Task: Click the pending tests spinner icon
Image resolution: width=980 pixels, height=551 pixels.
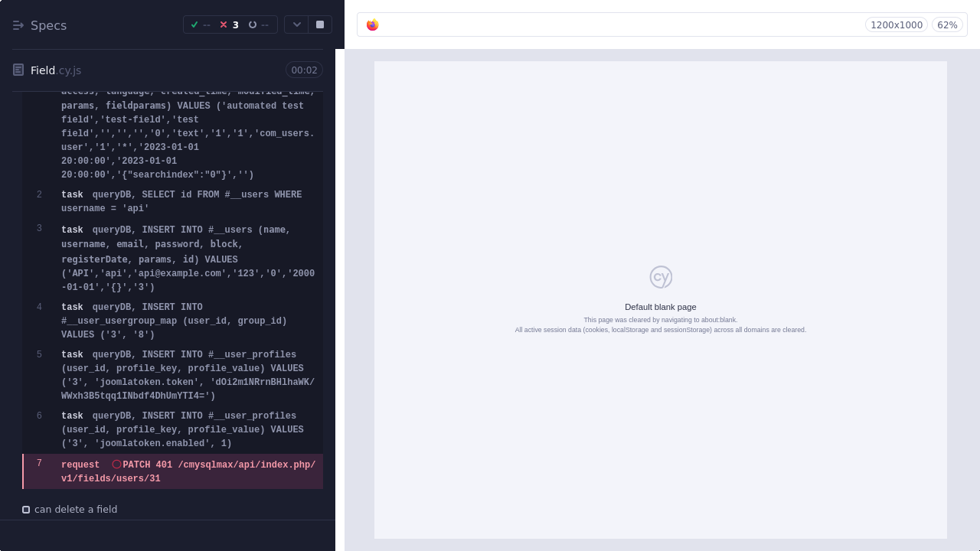Action: pos(253,24)
